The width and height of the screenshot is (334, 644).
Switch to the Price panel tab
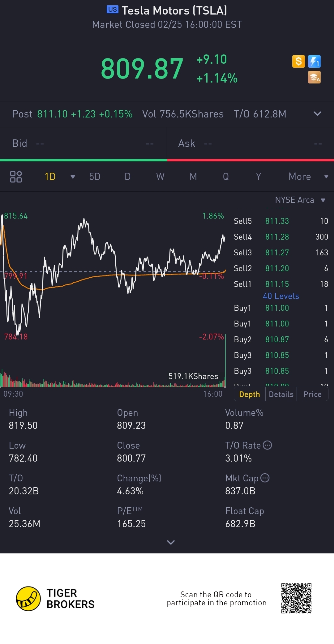[312, 394]
